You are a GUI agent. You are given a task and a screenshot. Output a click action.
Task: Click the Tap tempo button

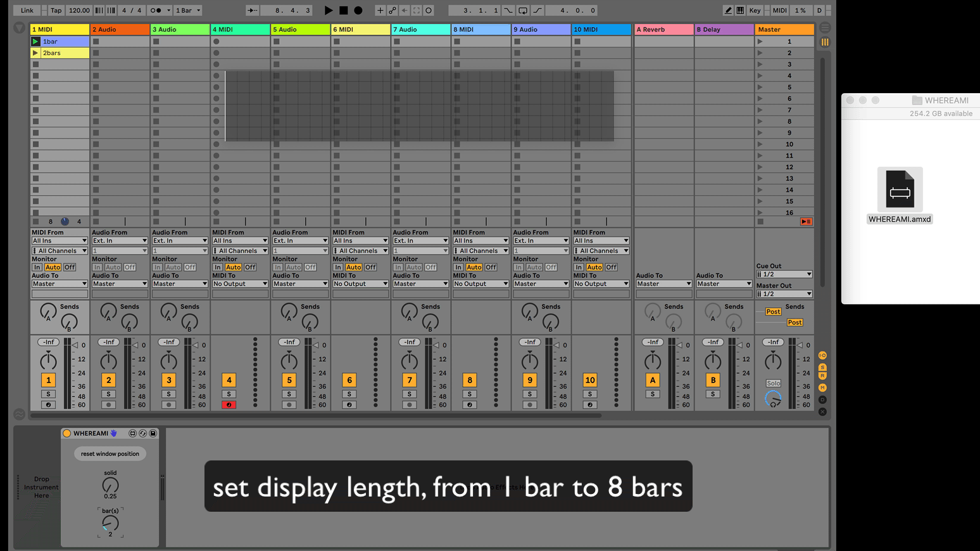(56, 10)
